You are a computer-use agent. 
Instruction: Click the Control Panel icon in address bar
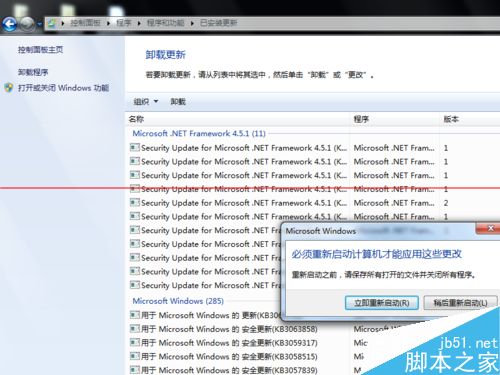pyautogui.click(x=52, y=23)
